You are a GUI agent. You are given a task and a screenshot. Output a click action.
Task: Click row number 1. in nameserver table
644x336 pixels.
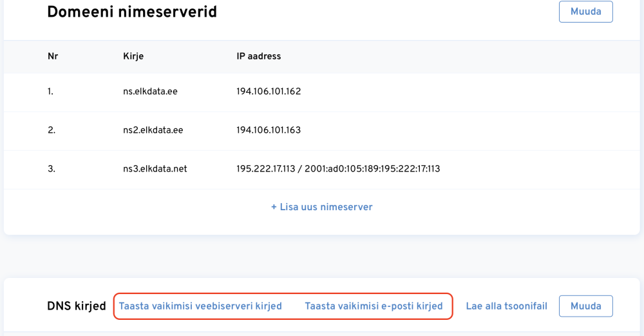(50, 92)
